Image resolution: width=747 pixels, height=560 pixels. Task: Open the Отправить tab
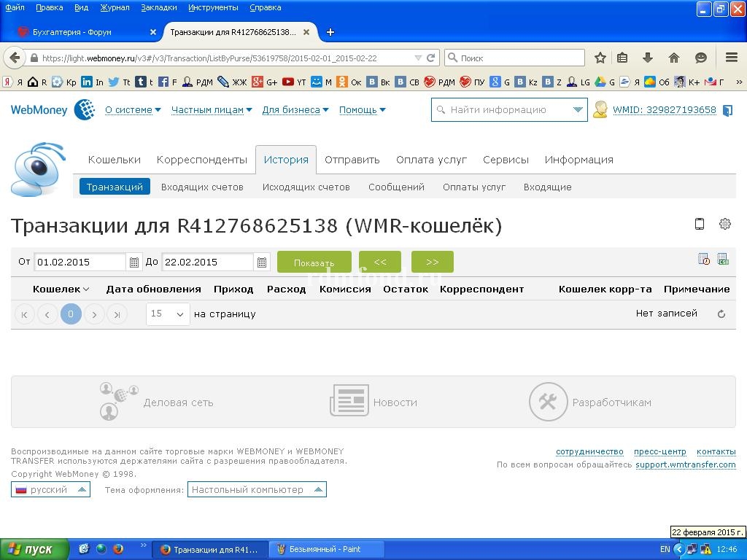[352, 160]
